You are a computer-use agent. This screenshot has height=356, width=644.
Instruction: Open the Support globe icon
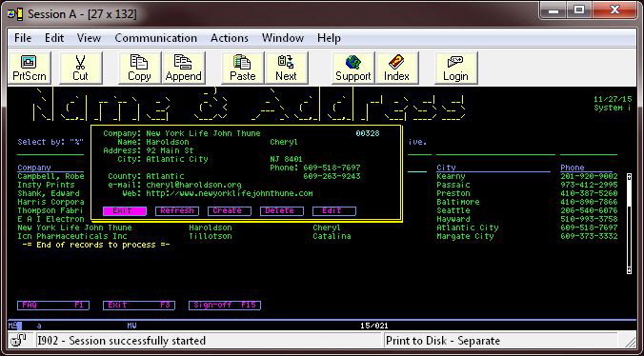pos(352,68)
